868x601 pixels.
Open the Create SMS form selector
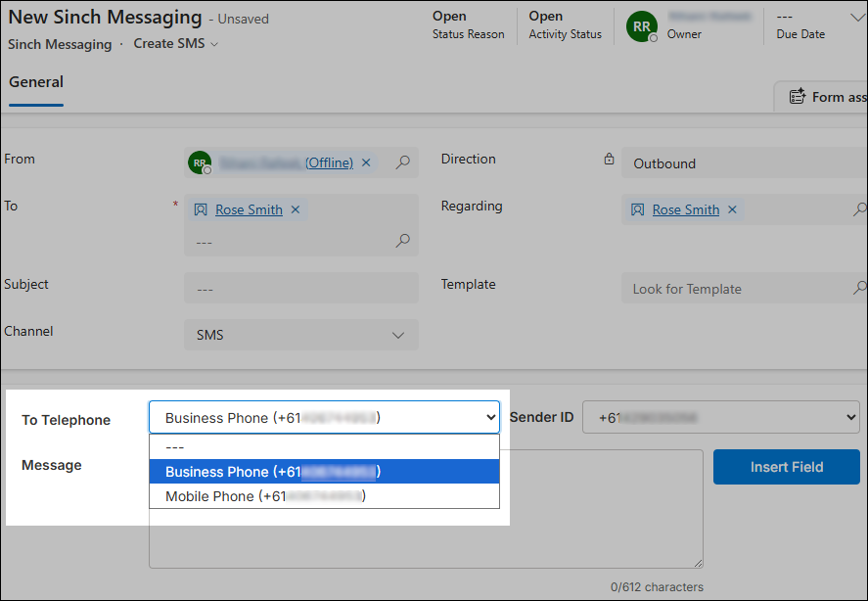click(x=175, y=44)
